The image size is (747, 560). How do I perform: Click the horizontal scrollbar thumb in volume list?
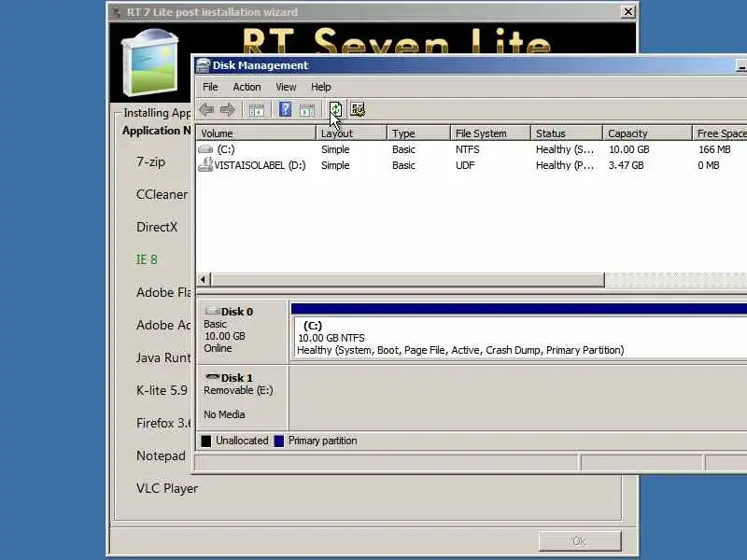coord(408,280)
